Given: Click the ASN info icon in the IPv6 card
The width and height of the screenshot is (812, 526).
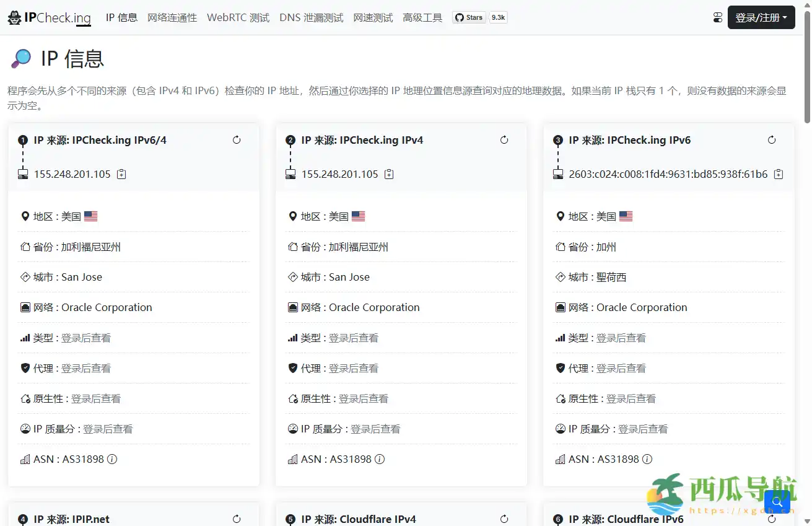Looking at the screenshot, I should point(648,459).
